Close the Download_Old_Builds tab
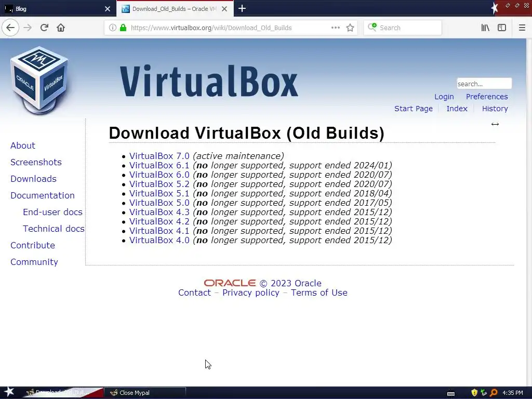Screen dimensions: 532x399 coord(224,9)
